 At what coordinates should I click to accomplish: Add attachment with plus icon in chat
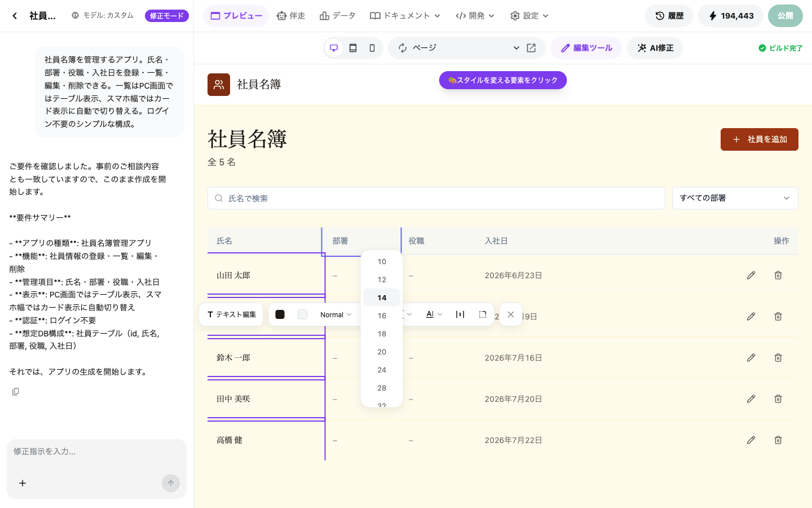[x=23, y=483]
